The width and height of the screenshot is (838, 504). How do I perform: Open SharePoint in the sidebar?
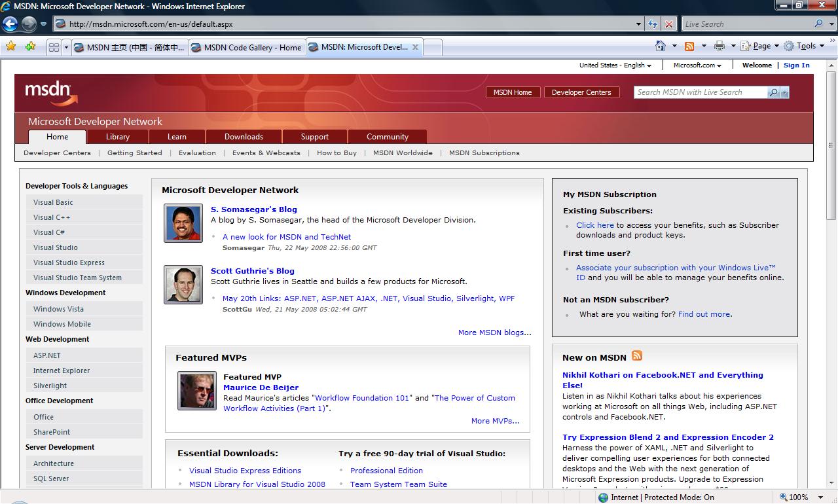tap(84, 432)
